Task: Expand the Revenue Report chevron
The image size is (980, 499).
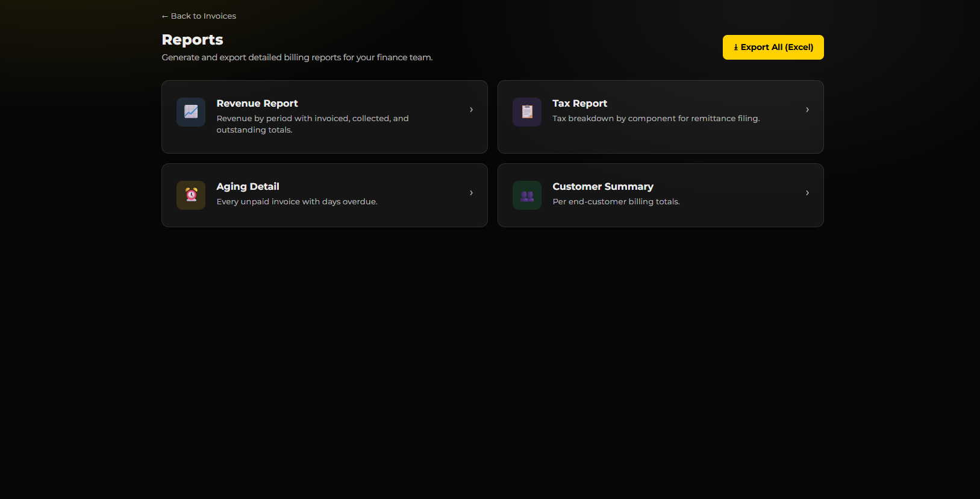Action: point(471,110)
